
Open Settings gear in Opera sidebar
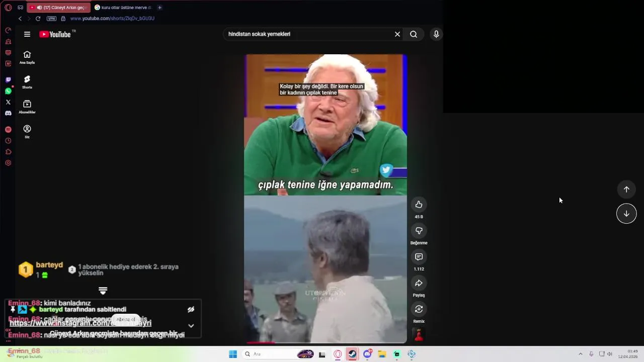click(8, 163)
